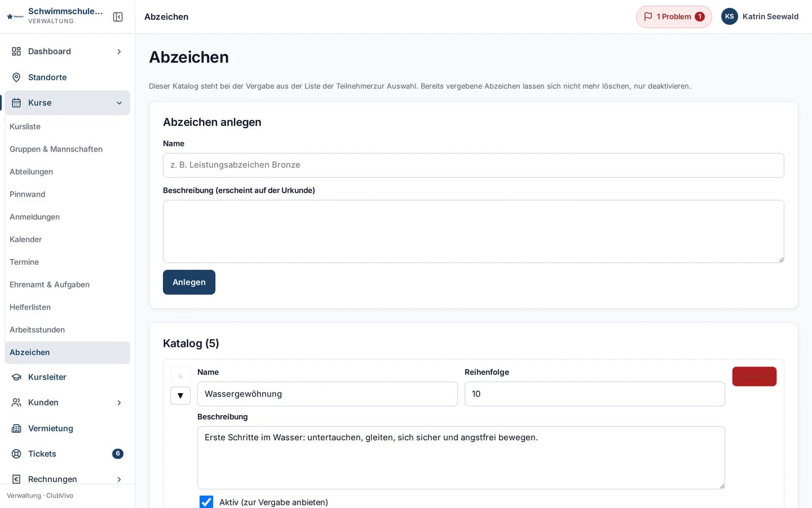Open the Pinnwand menu item

[67, 194]
